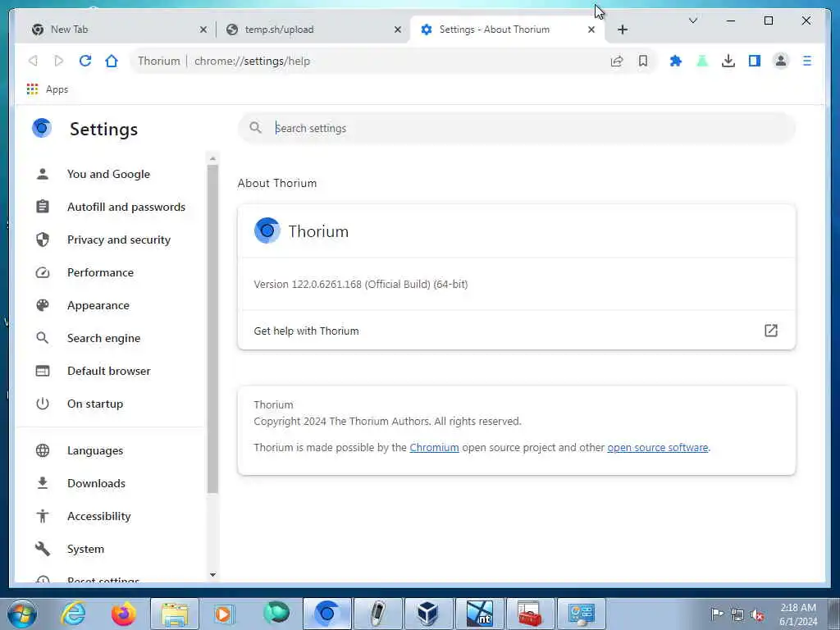
Task: Switch to the Thorium taskbar button
Action: click(326, 614)
